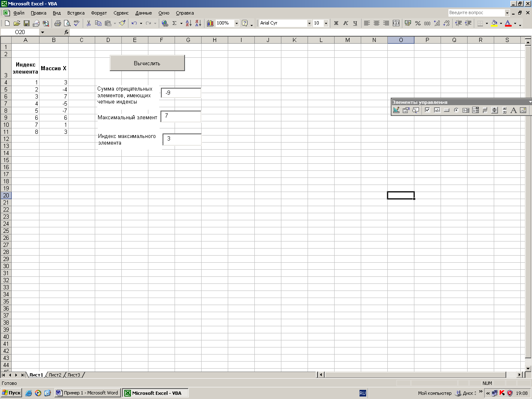Save the workbook with floppy disk icon
The width and height of the screenshot is (532, 399).
[x=27, y=23]
